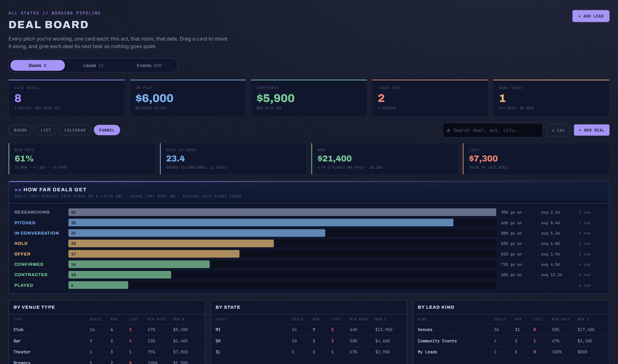Open the Gone Quiet card
This screenshot has width=618, height=364.
click(x=551, y=98)
